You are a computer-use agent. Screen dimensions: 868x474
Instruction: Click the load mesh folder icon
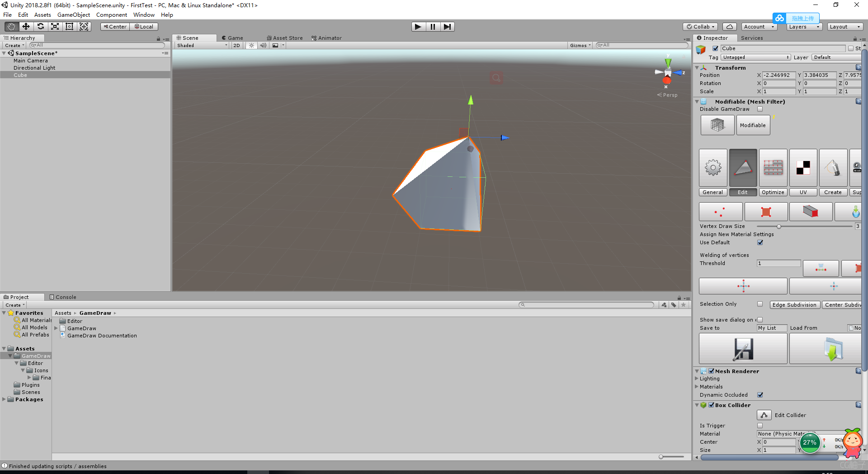tap(826, 349)
